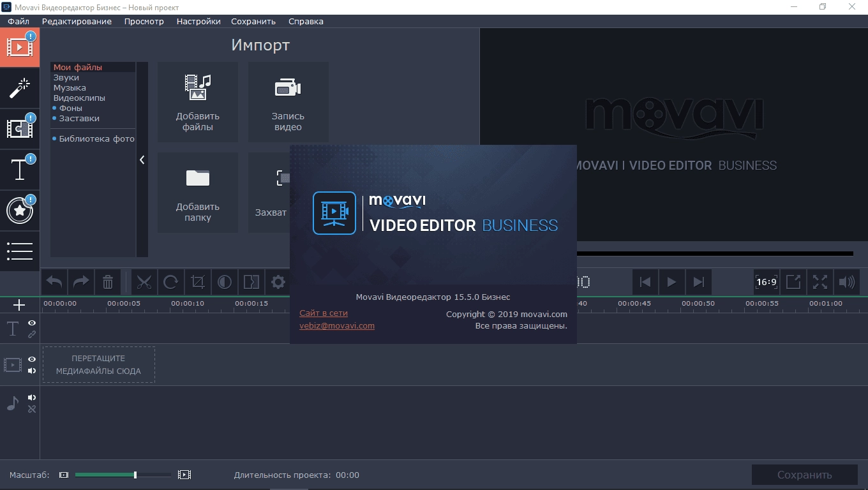The image size is (868, 490).
Task: Enter full screen preview mode
Action: point(820,282)
